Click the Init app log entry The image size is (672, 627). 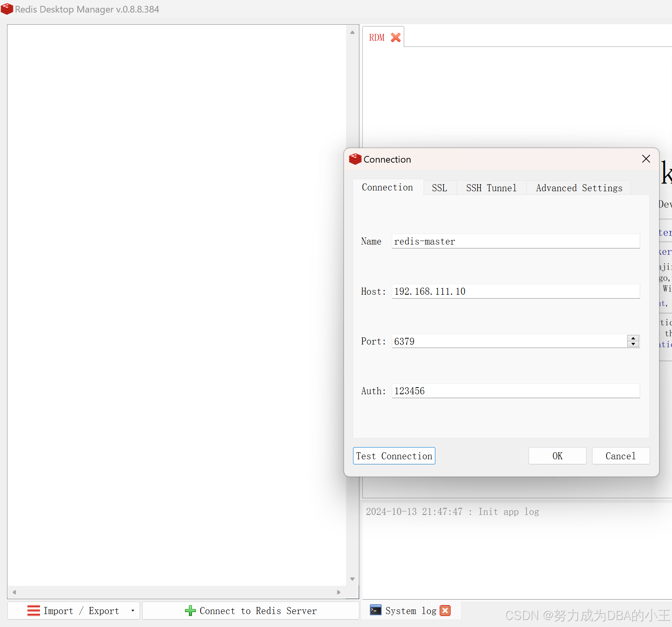tap(453, 511)
